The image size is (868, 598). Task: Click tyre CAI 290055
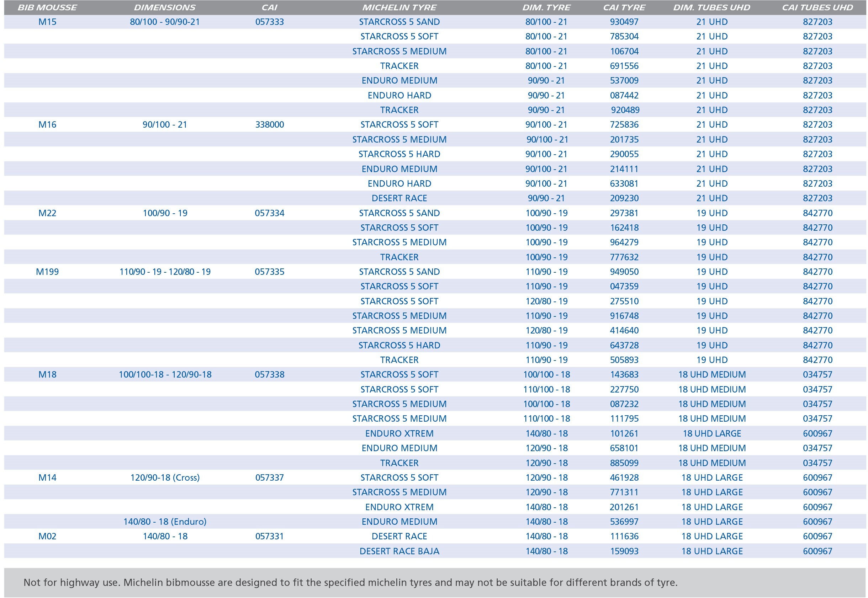coord(624,154)
